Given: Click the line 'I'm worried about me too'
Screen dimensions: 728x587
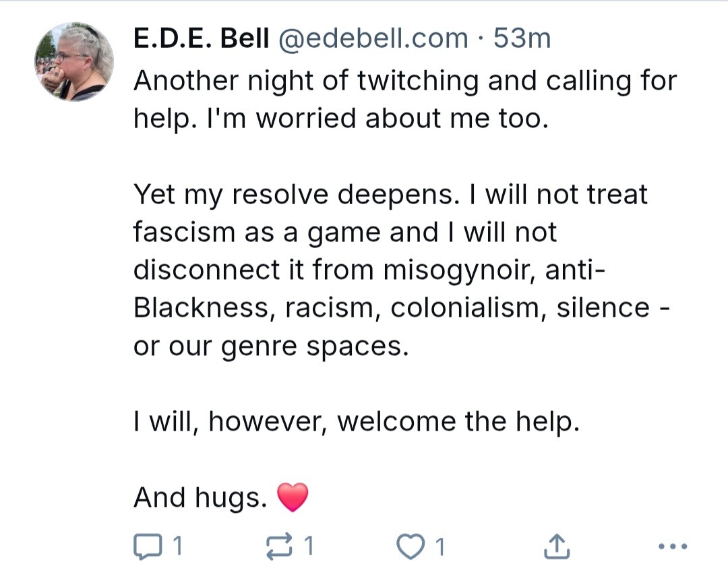Looking at the screenshot, I should pos(375,119).
